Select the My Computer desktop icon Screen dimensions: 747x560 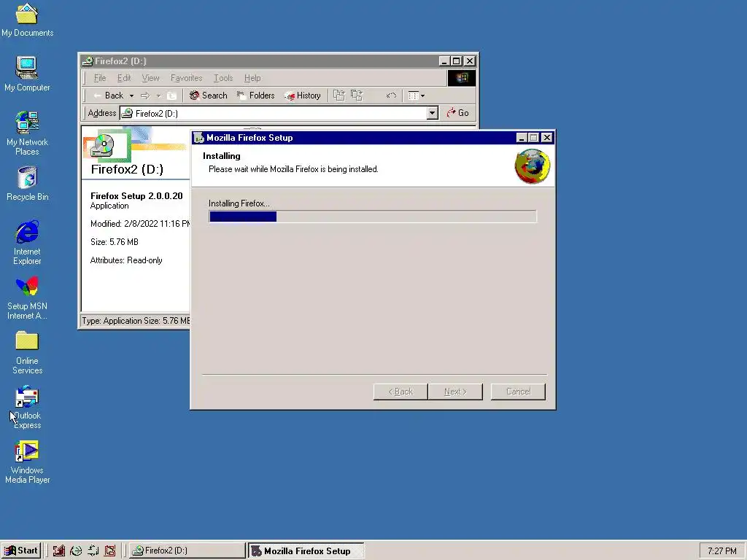(27, 74)
